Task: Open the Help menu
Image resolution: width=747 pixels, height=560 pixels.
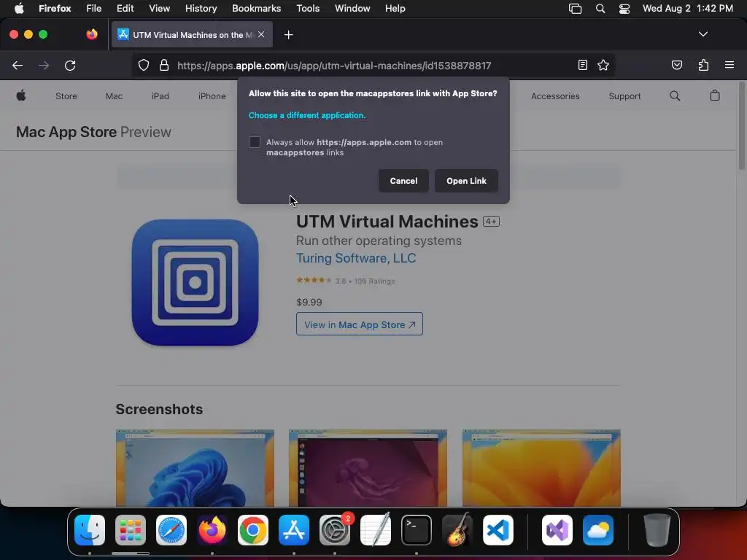Action: point(395,9)
